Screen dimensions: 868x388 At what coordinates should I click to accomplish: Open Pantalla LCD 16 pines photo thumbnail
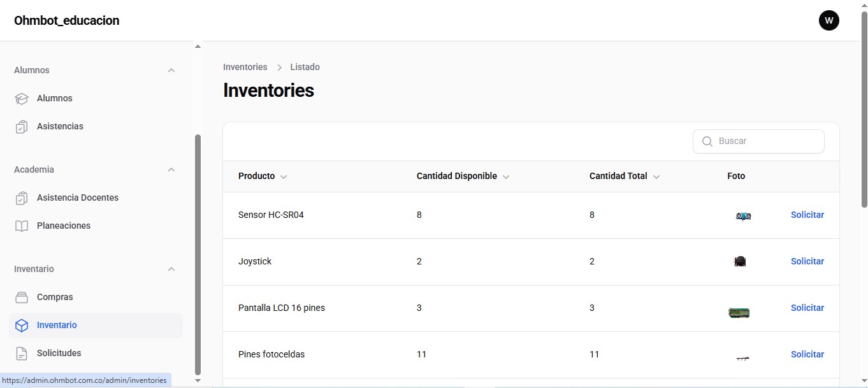tap(739, 312)
